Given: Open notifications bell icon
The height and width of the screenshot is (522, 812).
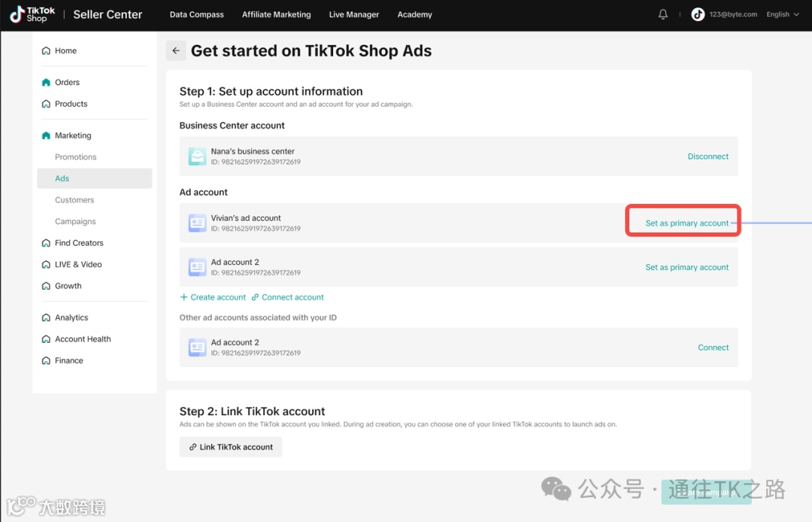Looking at the screenshot, I should [662, 14].
